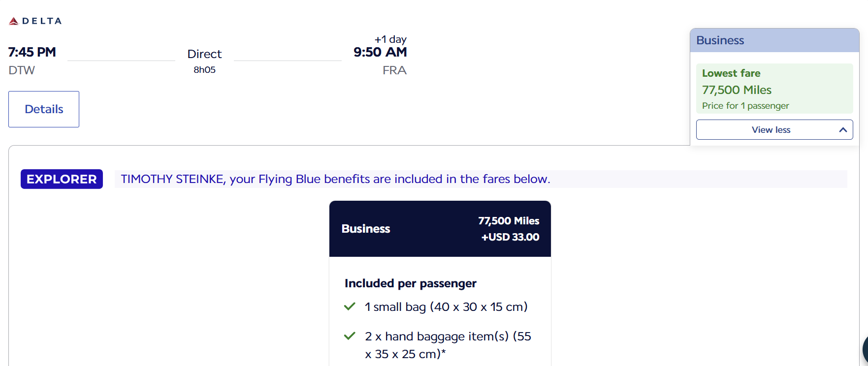Click the +1 day arrival indicator
Screen dimensions: 868x366
[390, 39]
